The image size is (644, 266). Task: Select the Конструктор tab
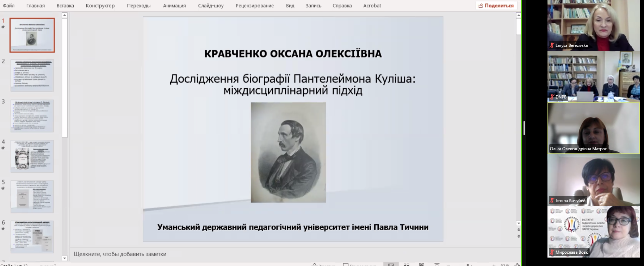[100, 6]
